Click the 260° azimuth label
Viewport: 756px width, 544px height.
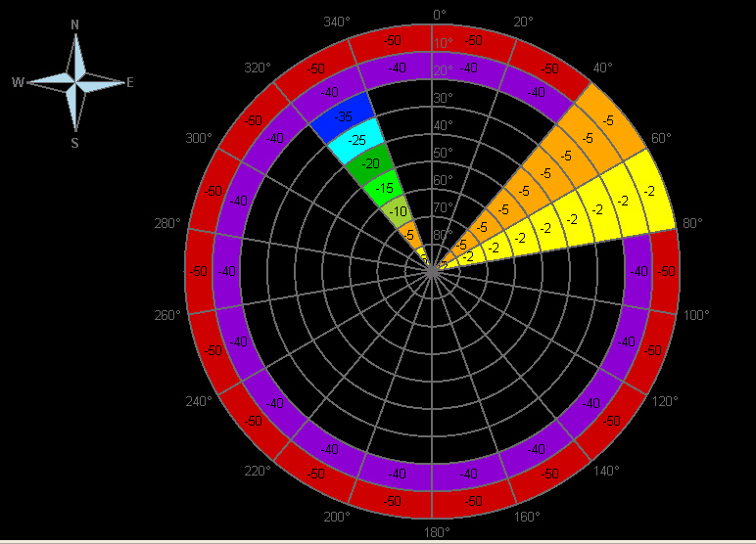(x=168, y=315)
